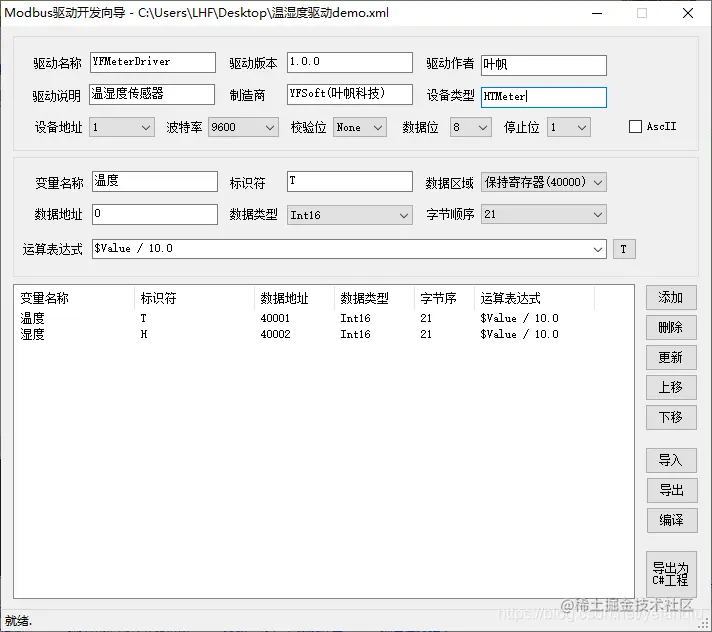
Task: Select the 温度 row in the list
Action: point(304,318)
